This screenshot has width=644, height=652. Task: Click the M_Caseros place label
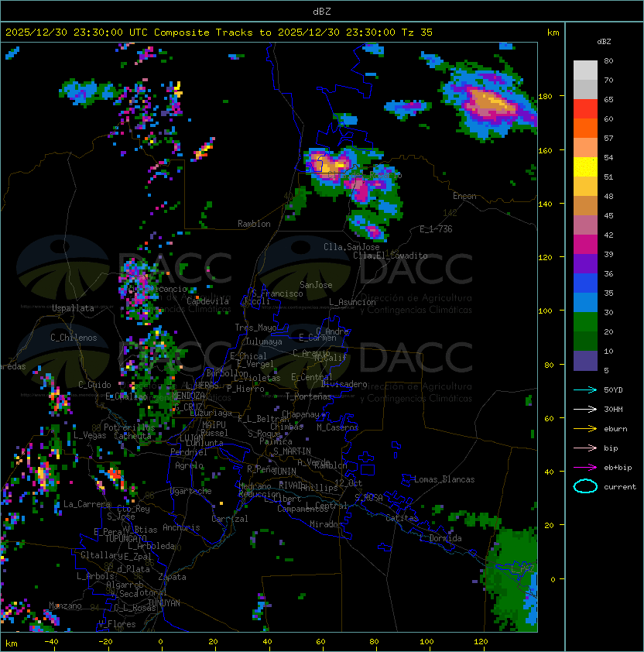coord(337,427)
